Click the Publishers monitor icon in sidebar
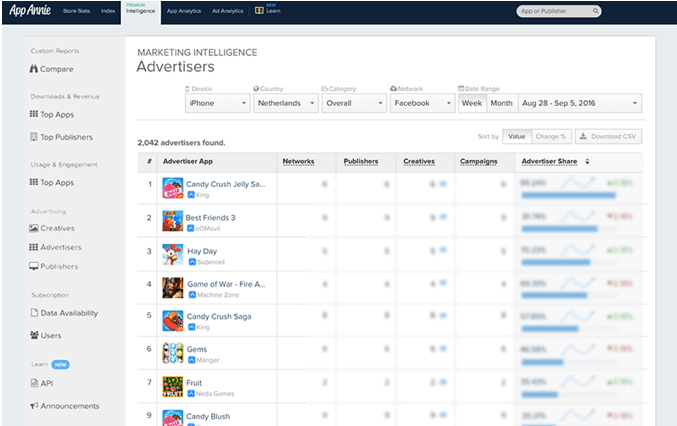 [x=33, y=267]
